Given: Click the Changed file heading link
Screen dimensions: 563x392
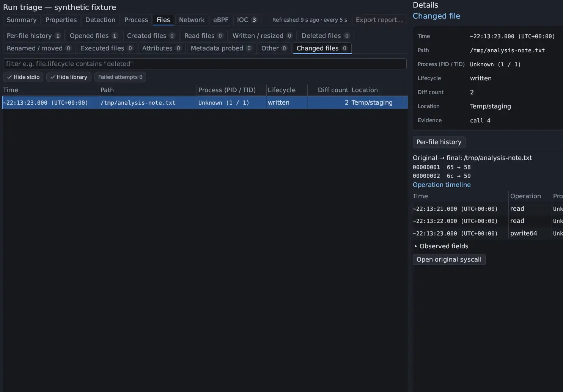Looking at the screenshot, I should [x=436, y=16].
